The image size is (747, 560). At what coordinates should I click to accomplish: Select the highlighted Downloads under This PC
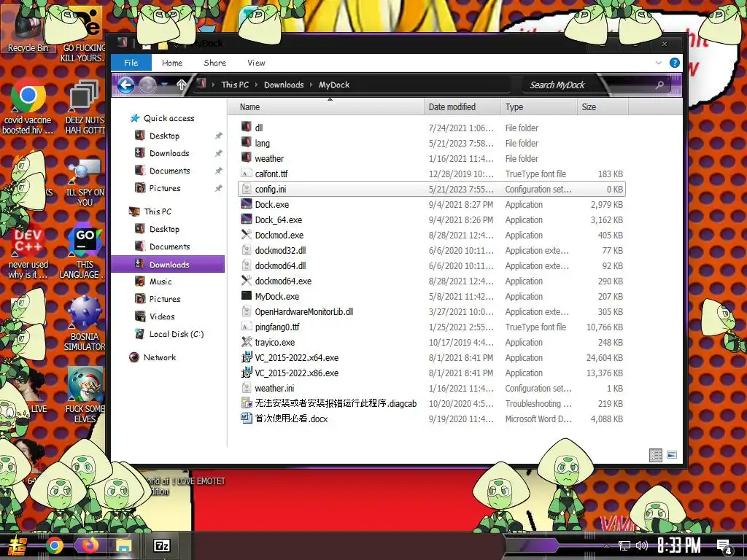(x=168, y=264)
